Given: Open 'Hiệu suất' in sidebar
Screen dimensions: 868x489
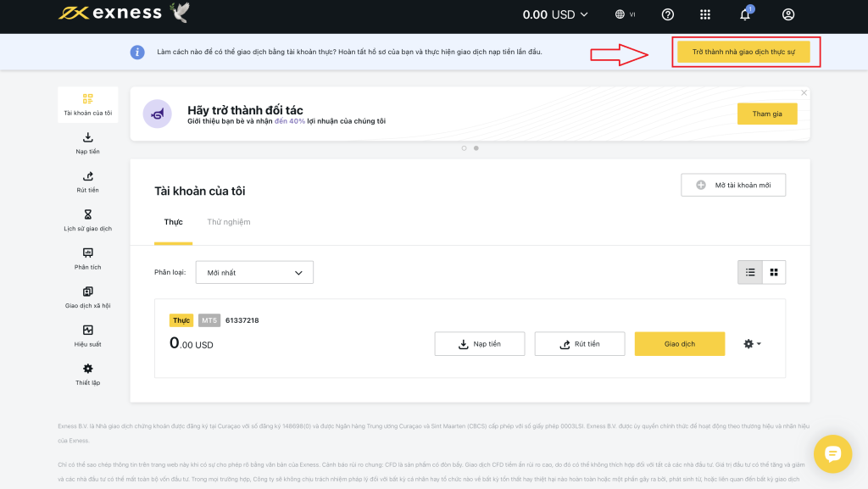Looking at the screenshot, I should pos(88,336).
